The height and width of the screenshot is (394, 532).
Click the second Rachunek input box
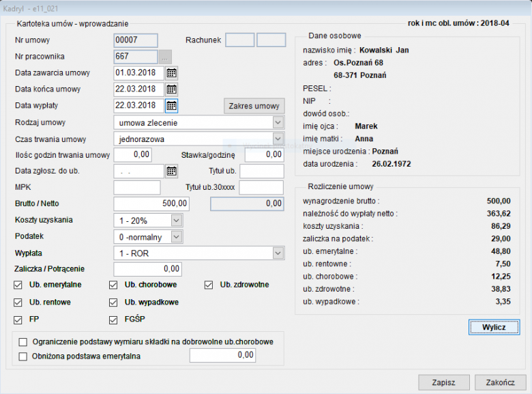point(271,40)
